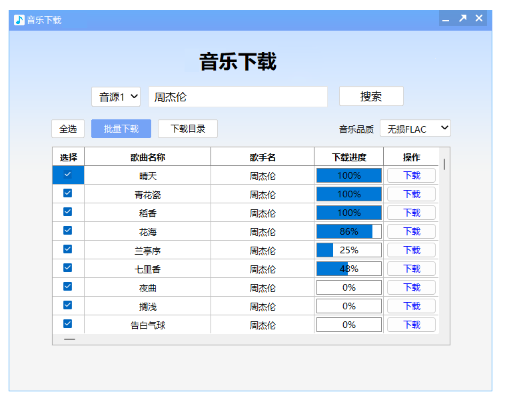The height and width of the screenshot is (420, 517).
Task: Sort by 下载进度 column header
Action: (348, 157)
